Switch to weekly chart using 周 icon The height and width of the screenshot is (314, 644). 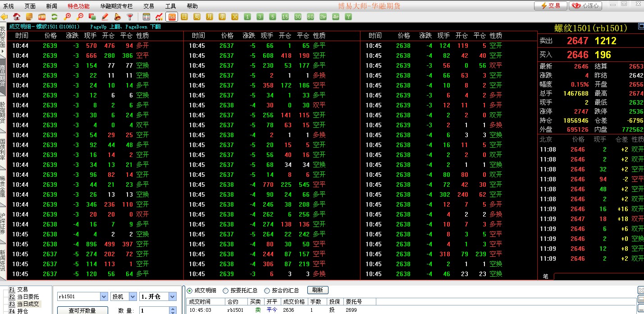click(196, 16)
